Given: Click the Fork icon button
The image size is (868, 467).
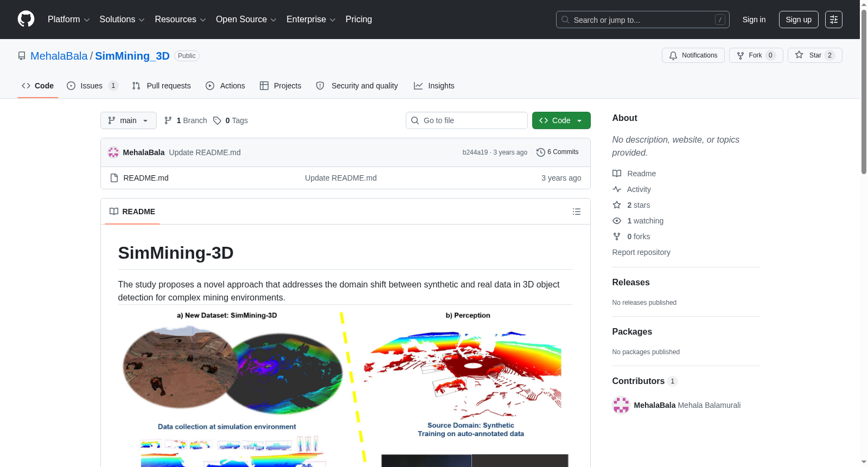Looking at the screenshot, I should click(756, 55).
